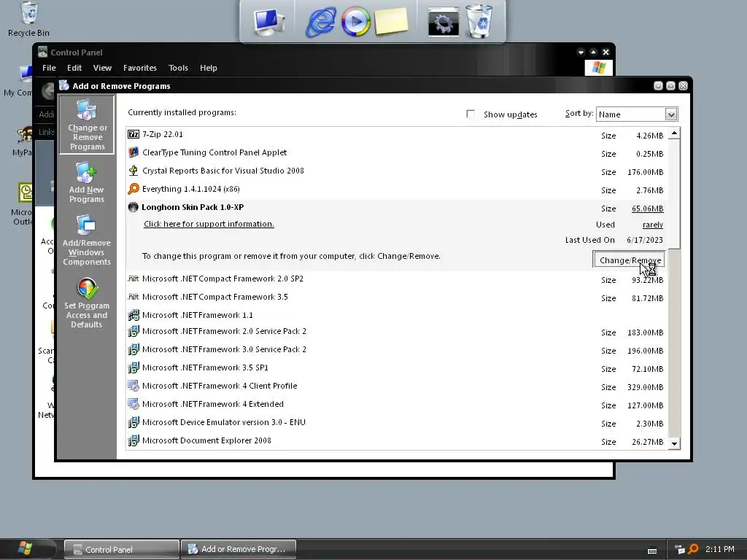Click Crystal Reports Basic program icon
This screenshot has height=560, width=747.
[x=133, y=171]
